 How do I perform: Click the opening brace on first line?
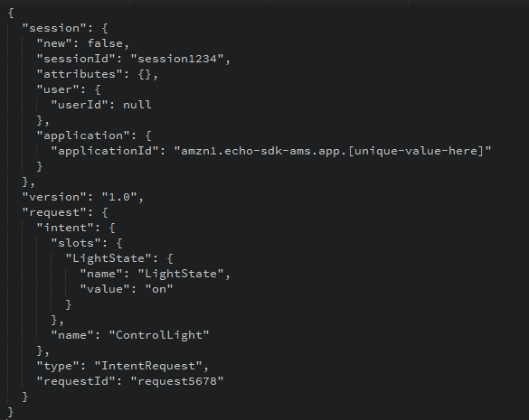coord(11,13)
